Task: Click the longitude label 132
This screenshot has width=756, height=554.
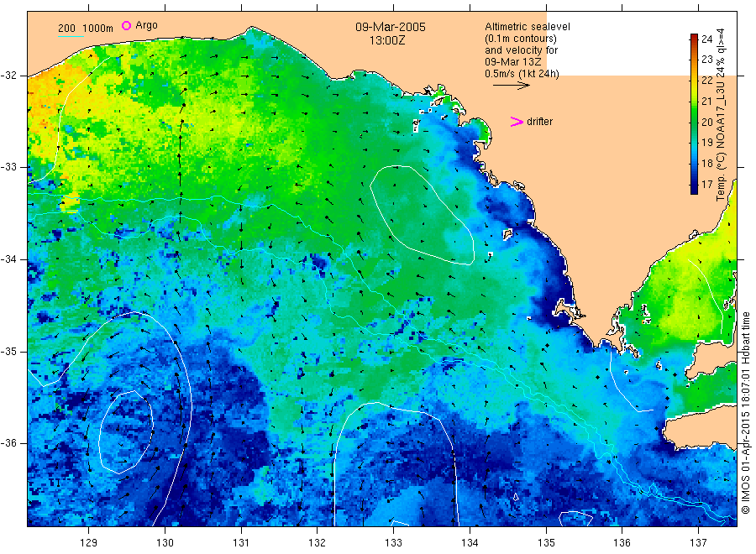Action: 318,542
